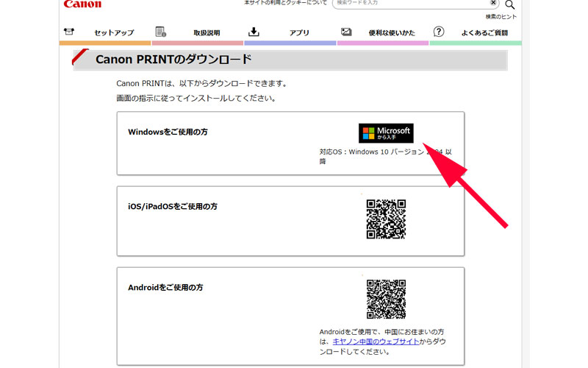The height and width of the screenshot is (368, 588).
Task: Click the FAQ question mark icon
Action: pos(439,32)
